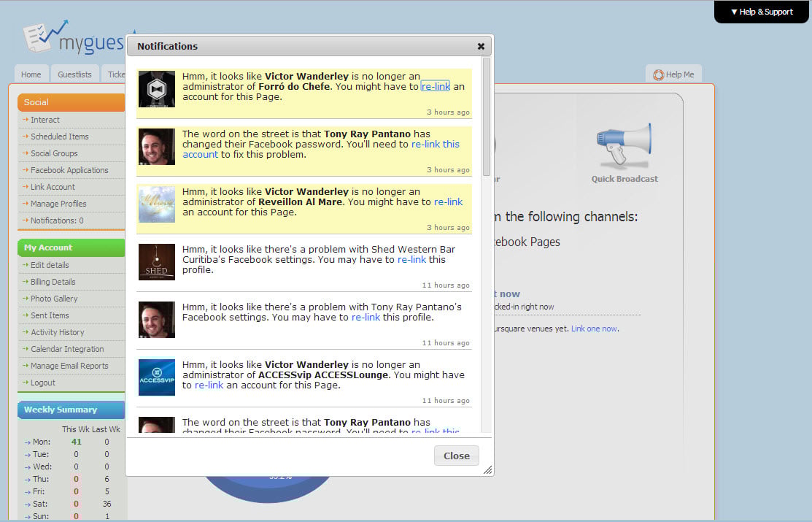Click Billing Details under My Account
This screenshot has width=812, height=522.
click(x=53, y=282)
